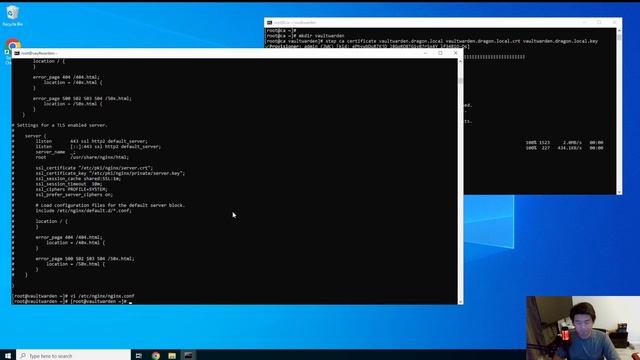This screenshot has height=360, width=640.
Task: Click the commented "server_name _;" line
Action: pos(55,152)
